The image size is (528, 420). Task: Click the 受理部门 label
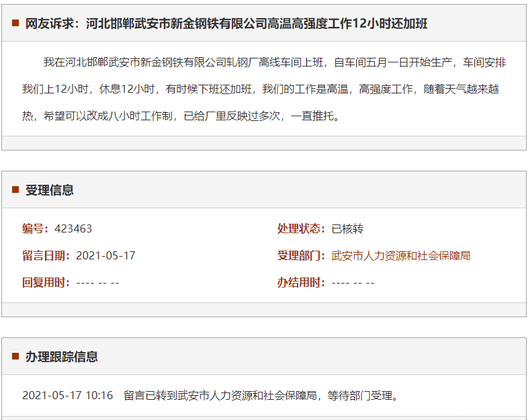point(301,255)
